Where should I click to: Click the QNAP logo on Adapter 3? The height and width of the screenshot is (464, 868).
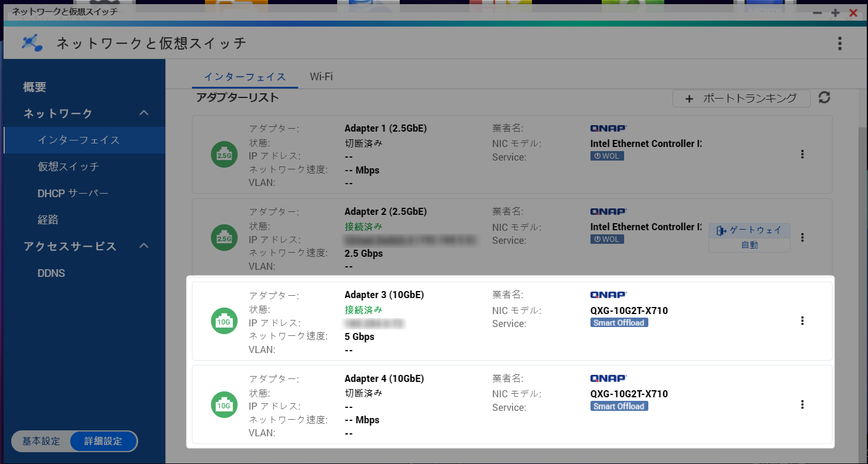608,295
